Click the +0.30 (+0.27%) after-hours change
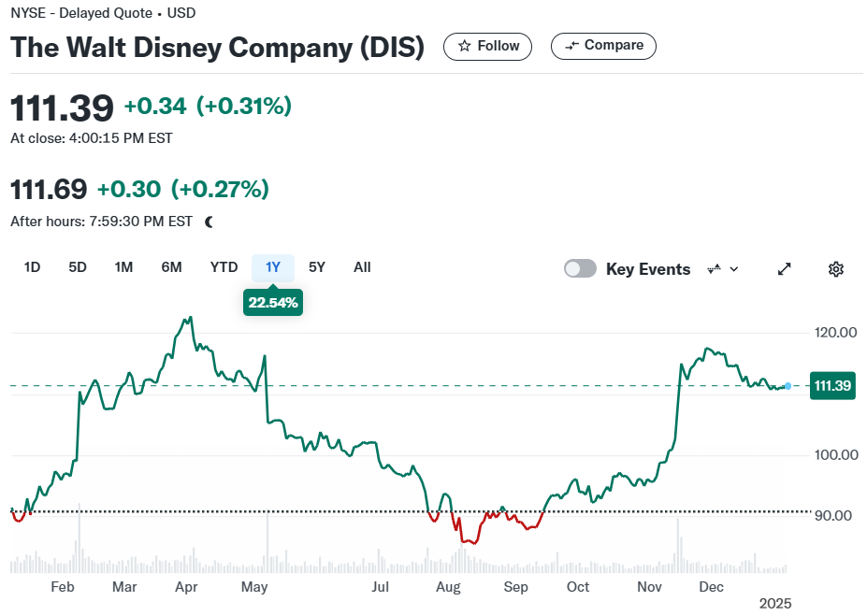 click(x=183, y=190)
